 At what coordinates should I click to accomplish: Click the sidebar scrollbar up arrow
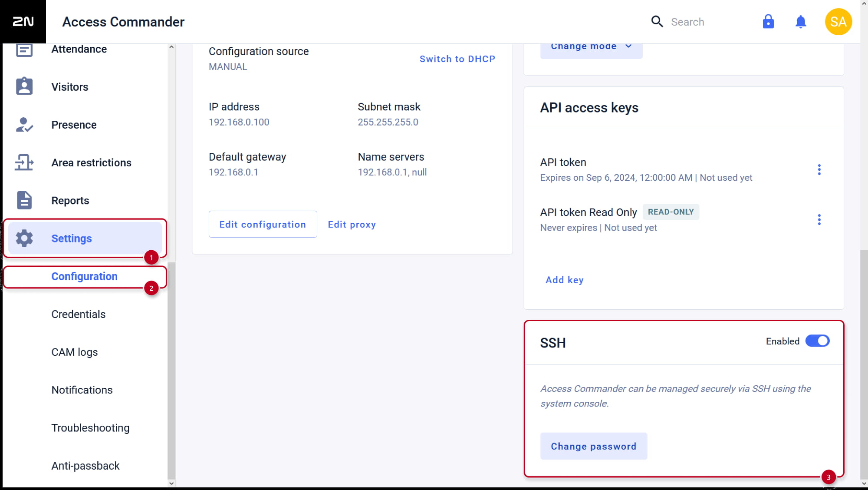click(171, 47)
